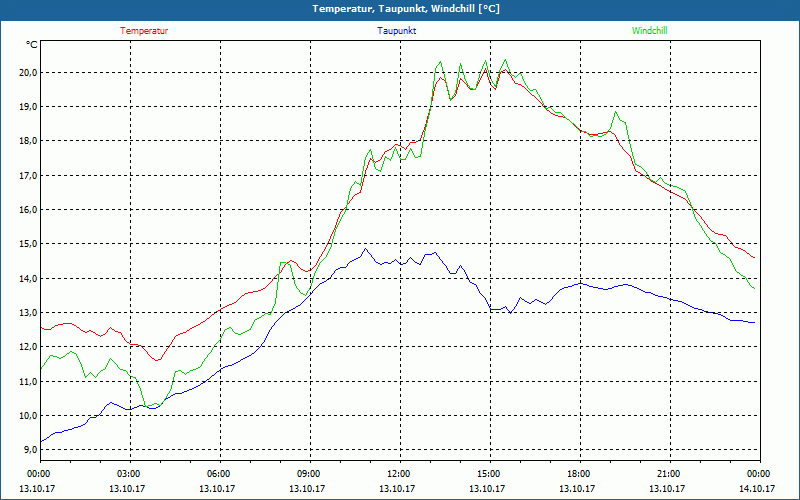Click the 13,0 y-axis value
The image size is (800, 500).
(29, 313)
